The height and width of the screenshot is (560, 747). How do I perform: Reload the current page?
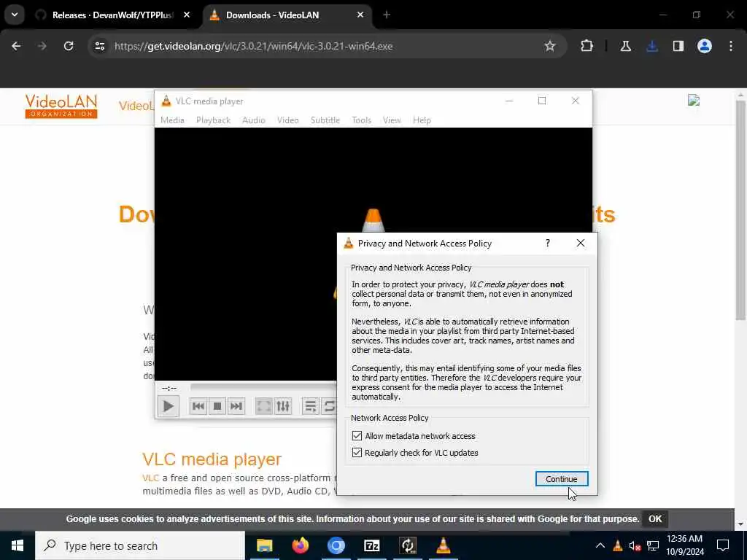pos(69,46)
